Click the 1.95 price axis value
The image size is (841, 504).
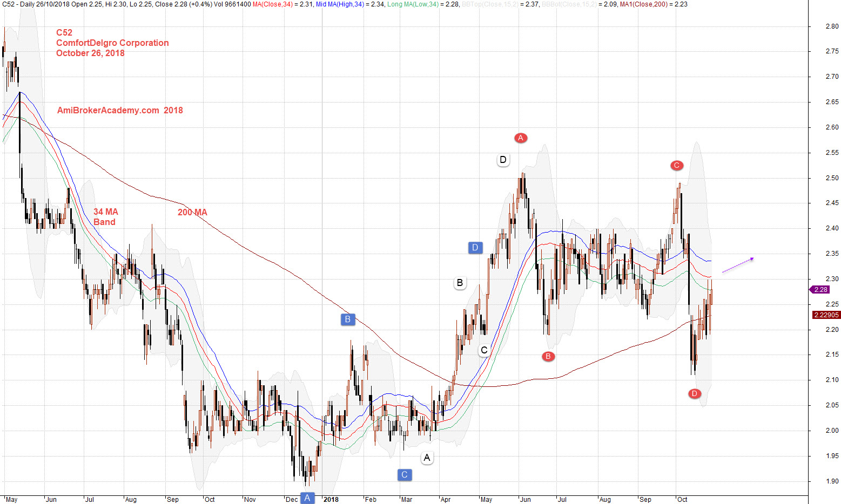[832, 456]
